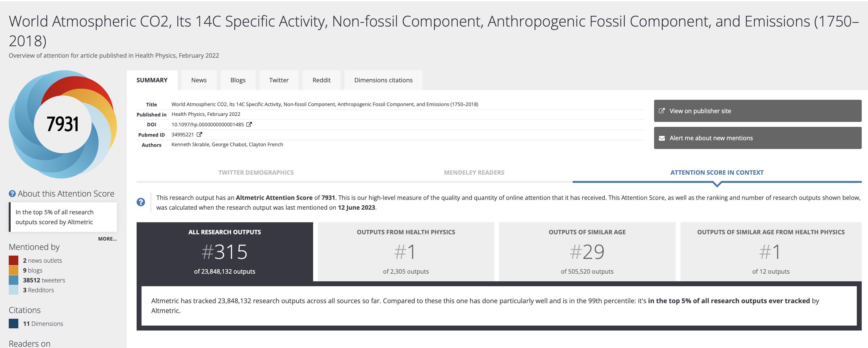This screenshot has height=348, width=868.
Task: Click the orange blogs color square
Action: tap(13, 270)
